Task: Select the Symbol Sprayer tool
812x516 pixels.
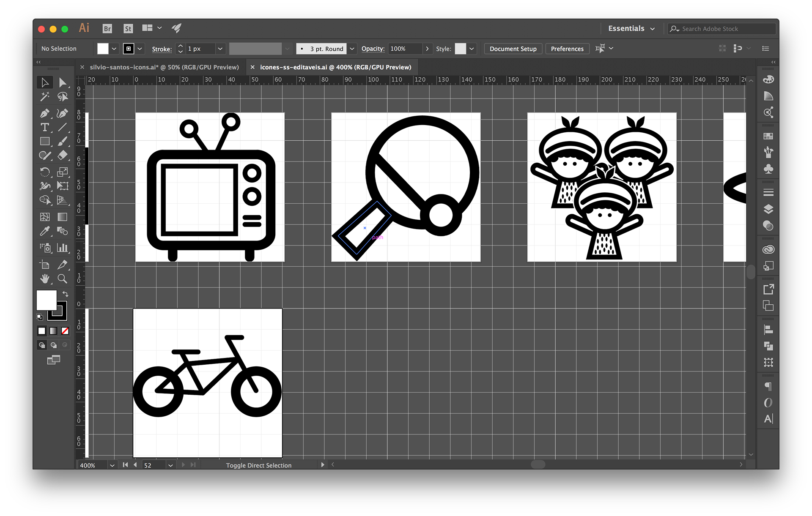Action: coord(44,248)
